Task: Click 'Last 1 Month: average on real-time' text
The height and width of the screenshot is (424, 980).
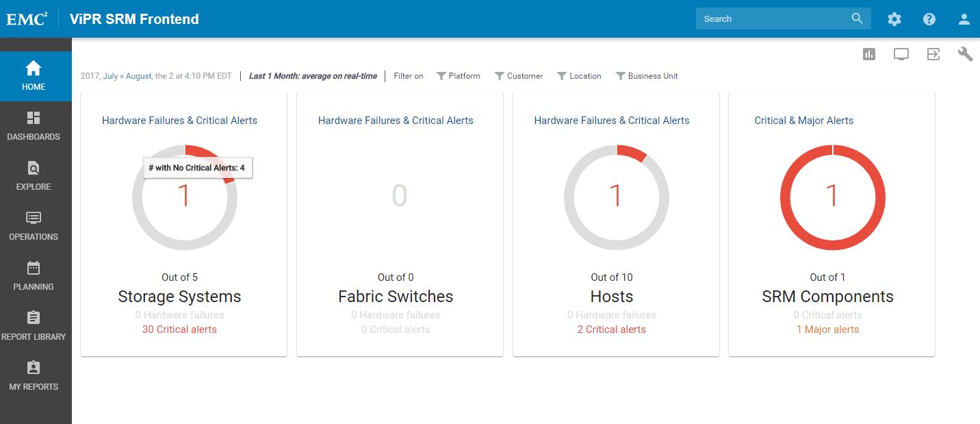Action: click(x=313, y=76)
